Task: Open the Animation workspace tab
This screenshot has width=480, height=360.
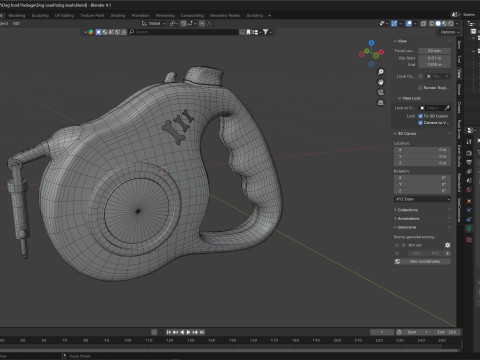Action: (x=141, y=15)
